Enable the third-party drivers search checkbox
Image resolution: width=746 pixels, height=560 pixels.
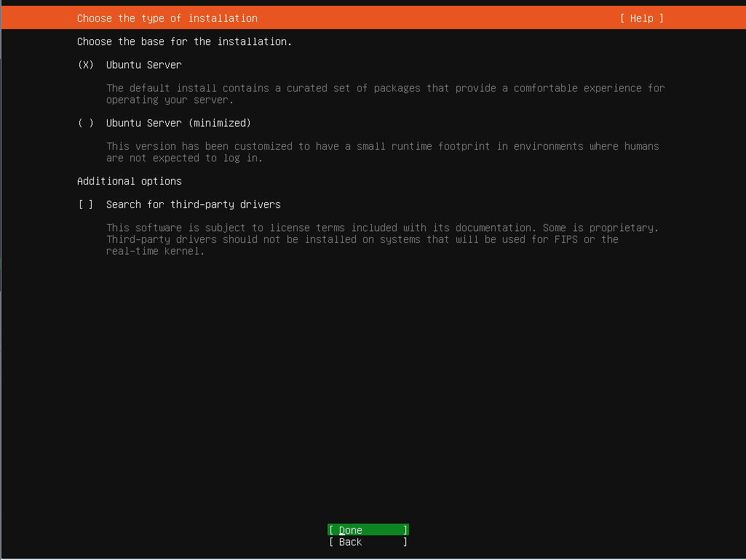pyautogui.click(x=86, y=204)
